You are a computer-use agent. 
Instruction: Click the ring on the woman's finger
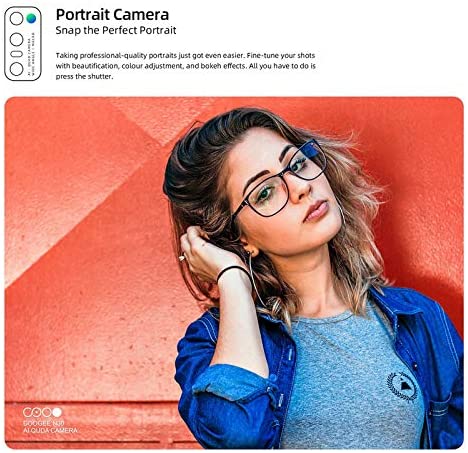(182, 257)
